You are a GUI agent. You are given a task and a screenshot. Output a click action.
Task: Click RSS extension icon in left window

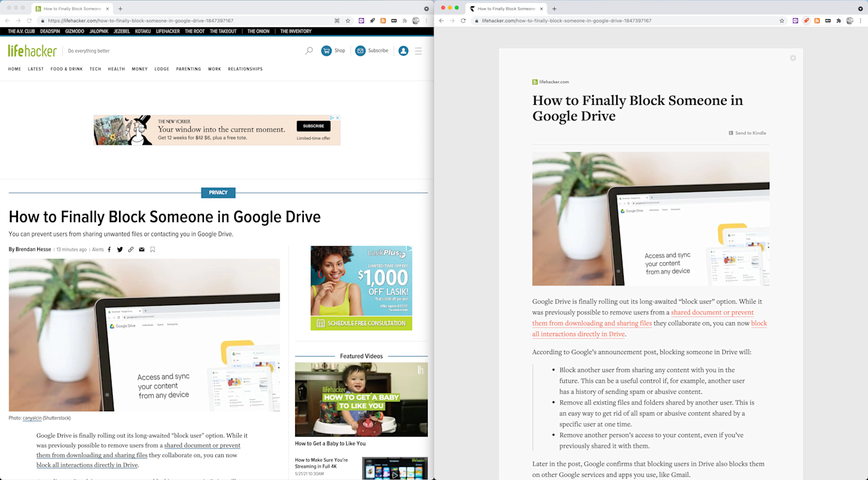pyautogui.click(x=383, y=20)
